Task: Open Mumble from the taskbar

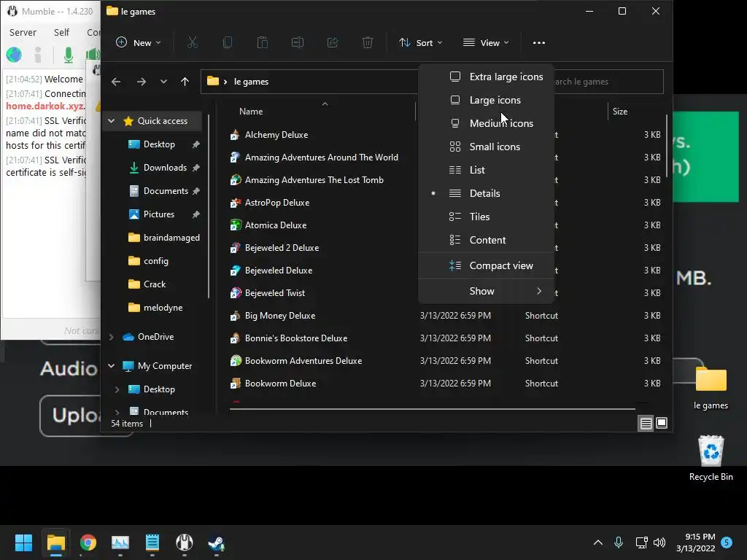Action: (x=185, y=542)
